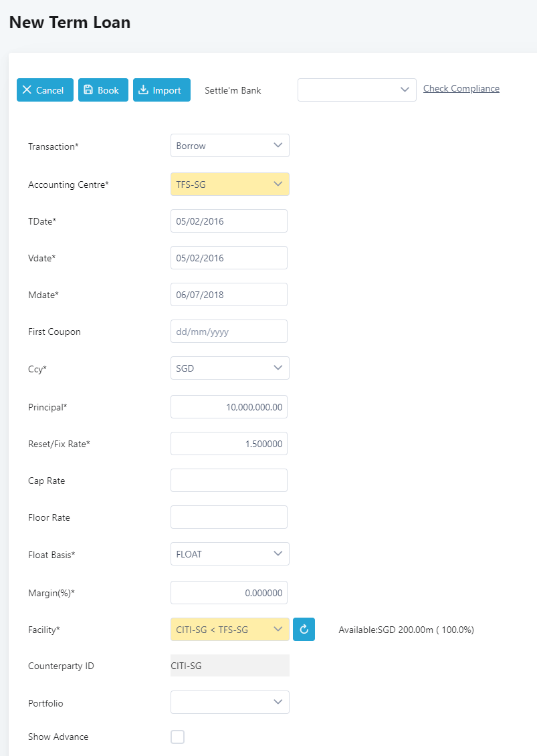
Task: Focus the Floor Rate input
Action: pyautogui.click(x=229, y=517)
